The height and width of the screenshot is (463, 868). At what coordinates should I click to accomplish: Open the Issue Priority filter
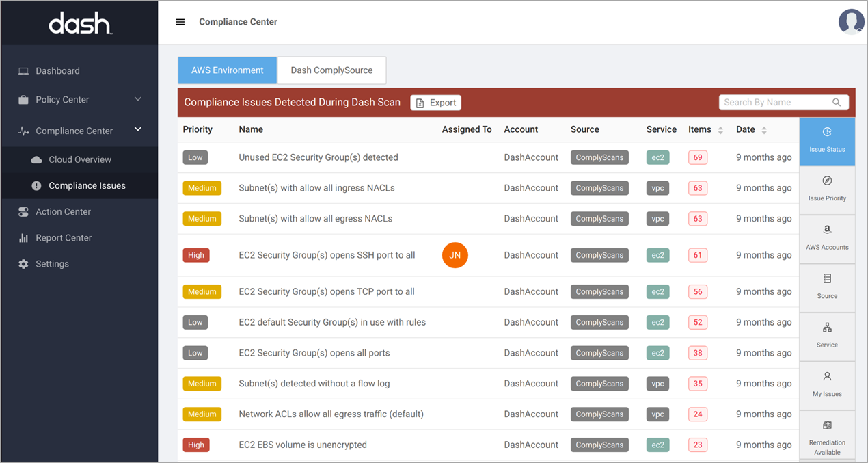(x=827, y=190)
